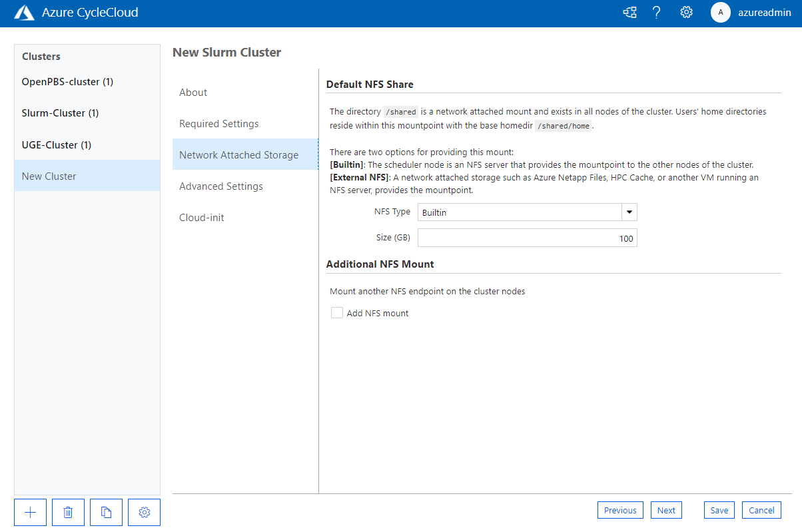Image resolution: width=802 pixels, height=532 pixels.
Task: Click the copy cluster icon
Action: (106, 512)
